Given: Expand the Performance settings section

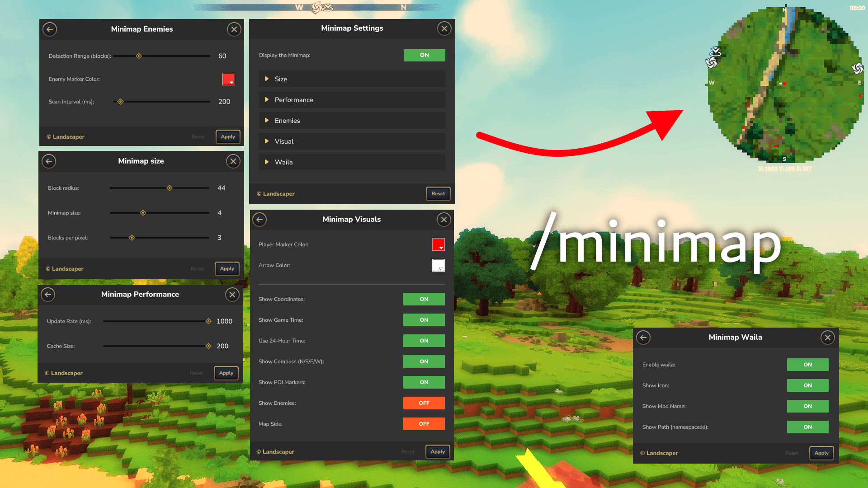Looking at the screenshot, I should click(352, 100).
